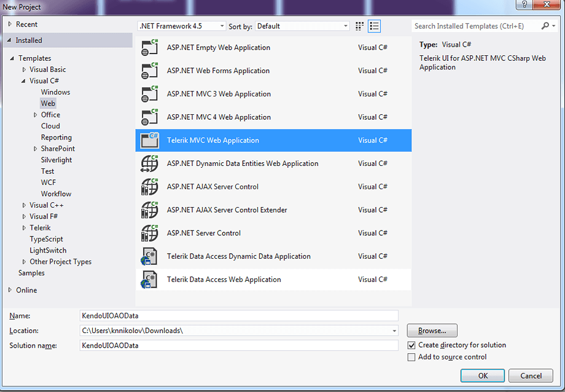Select the Workflow category
Image resolution: width=565 pixels, height=392 pixels.
click(56, 194)
